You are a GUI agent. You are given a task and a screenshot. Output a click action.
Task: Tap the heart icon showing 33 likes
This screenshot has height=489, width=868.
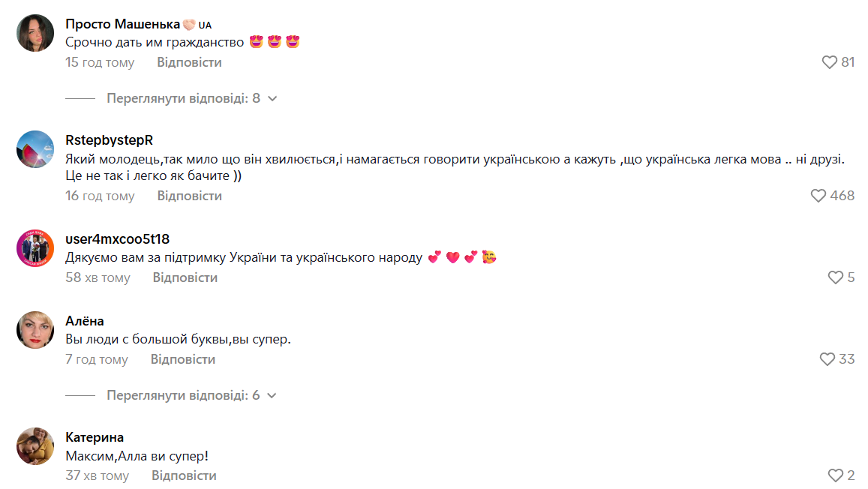click(x=827, y=359)
